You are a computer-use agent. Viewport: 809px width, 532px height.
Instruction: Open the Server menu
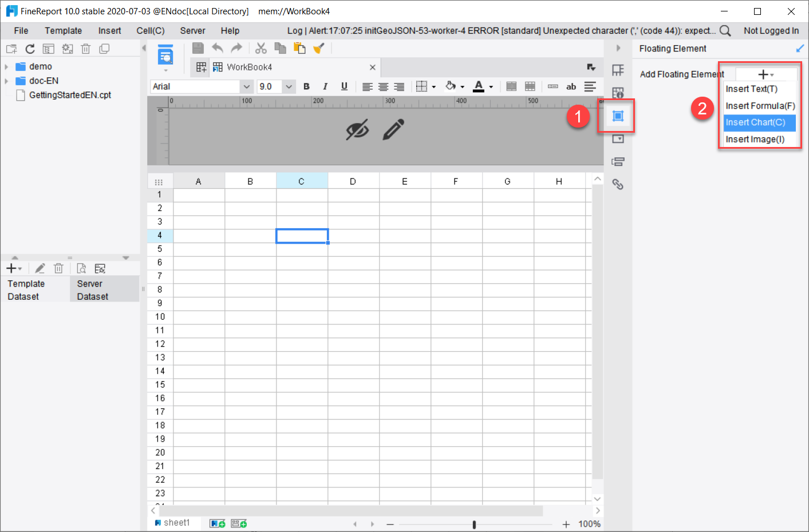tap(192, 31)
